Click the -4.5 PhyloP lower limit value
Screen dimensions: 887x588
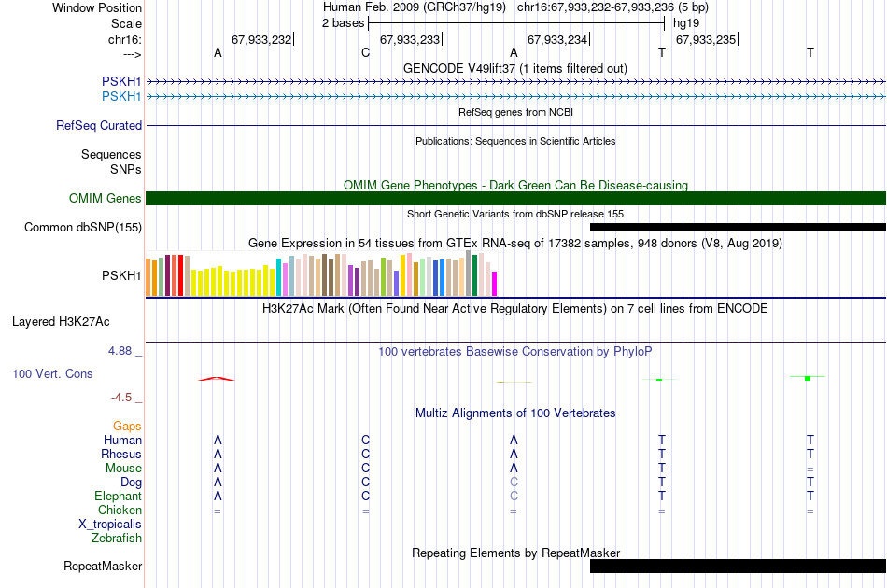(x=121, y=398)
